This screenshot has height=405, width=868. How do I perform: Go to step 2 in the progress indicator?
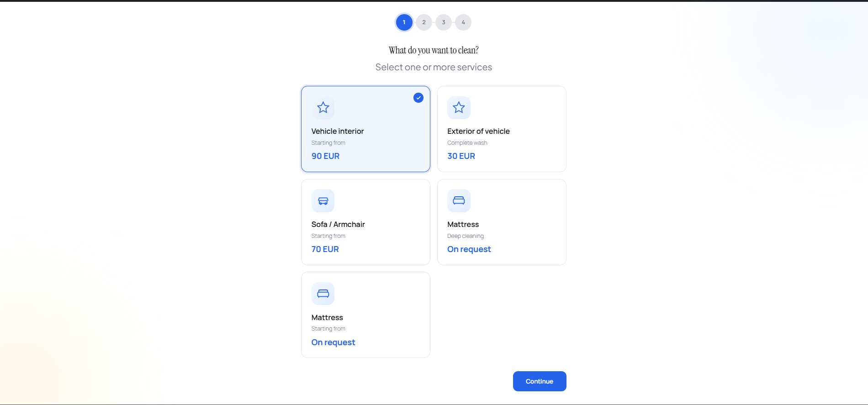point(424,22)
